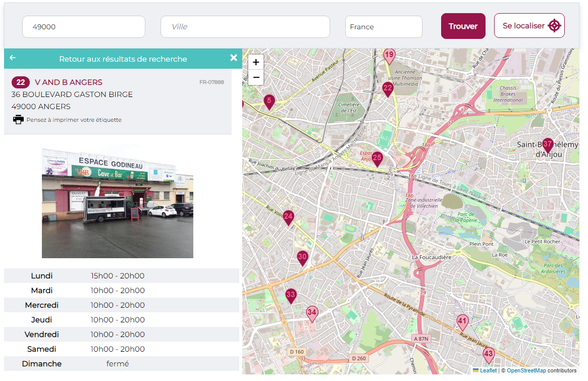Zoom out on the map
The height and width of the screenshot is (381, 588).
(x=256, y=77)
